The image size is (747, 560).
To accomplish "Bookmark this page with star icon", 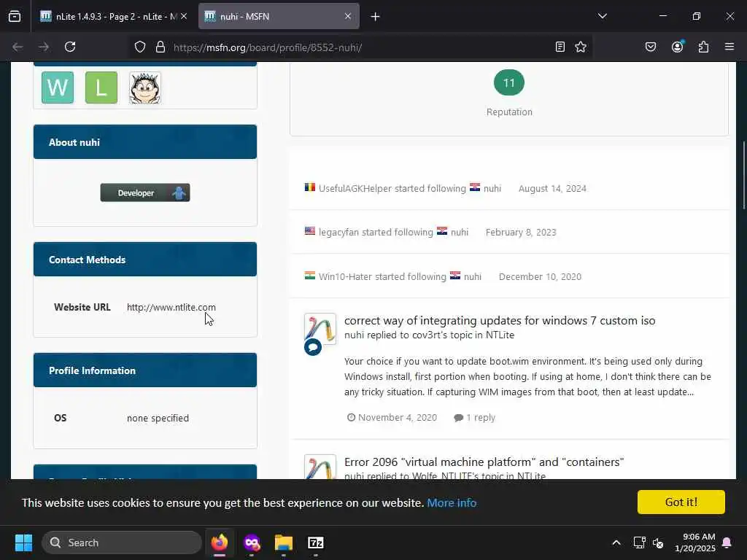I will pyautogui.click(x=580, y=47).
